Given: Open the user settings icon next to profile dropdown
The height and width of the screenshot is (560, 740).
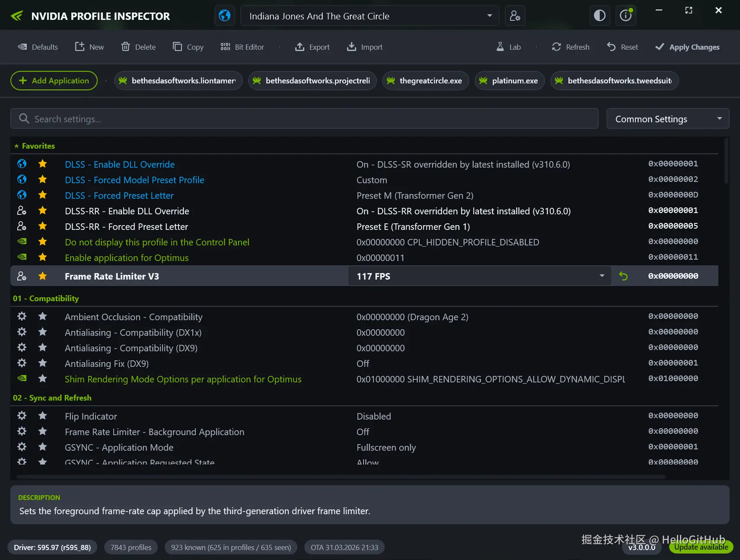Looking at the screenshot, I should (515, 16).
